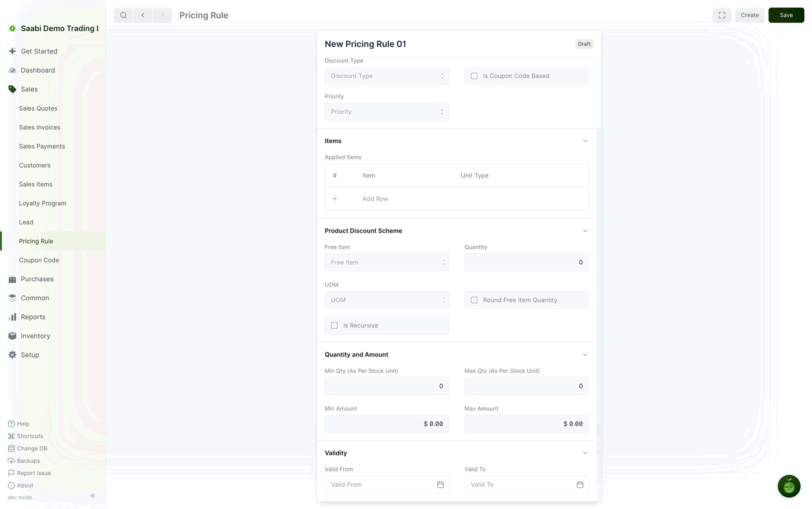Click the Purchases bag icon
The image size is (812, 509).
click(12, 279)
